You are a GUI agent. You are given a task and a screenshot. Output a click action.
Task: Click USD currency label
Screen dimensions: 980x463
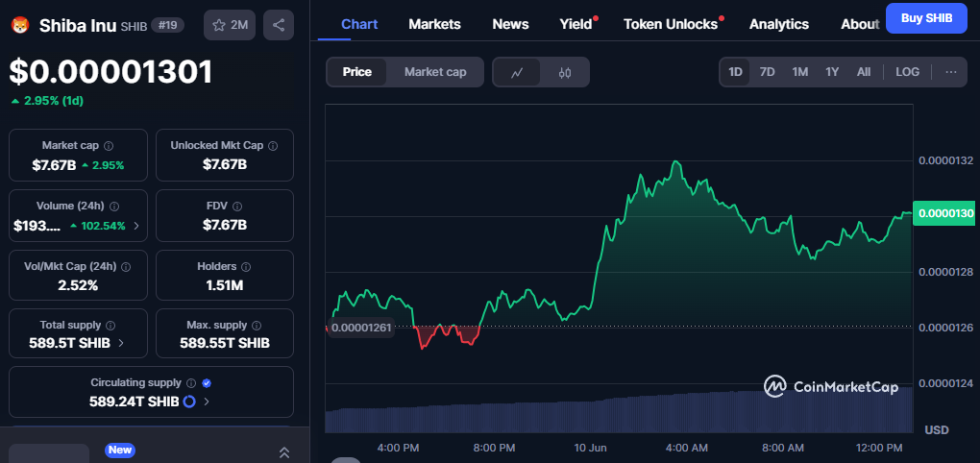point(936,430)
